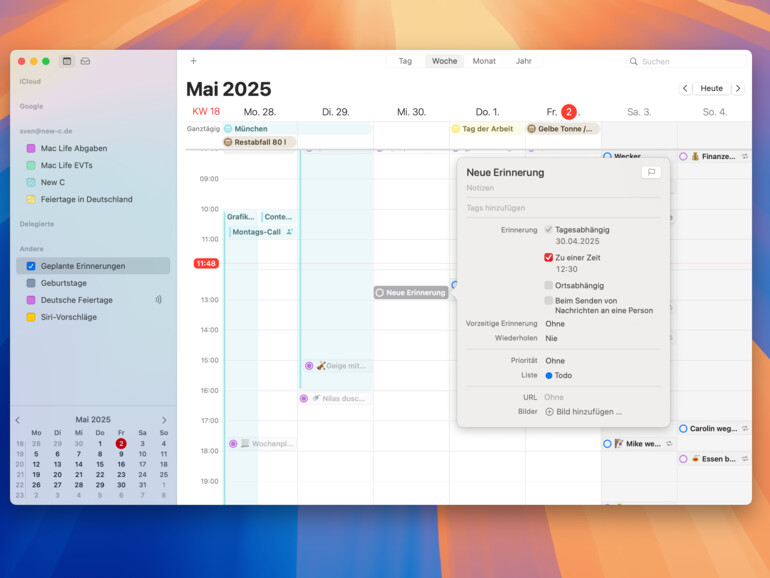Open the Montags-Call event
The height and width of the screenshot is (578, 770).
(x=262, y=232)
